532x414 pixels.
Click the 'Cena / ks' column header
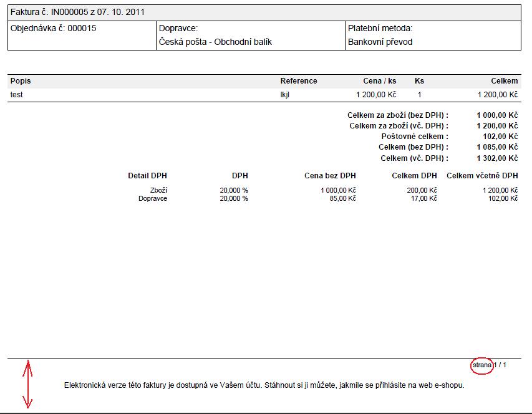[x=380, y=81]
